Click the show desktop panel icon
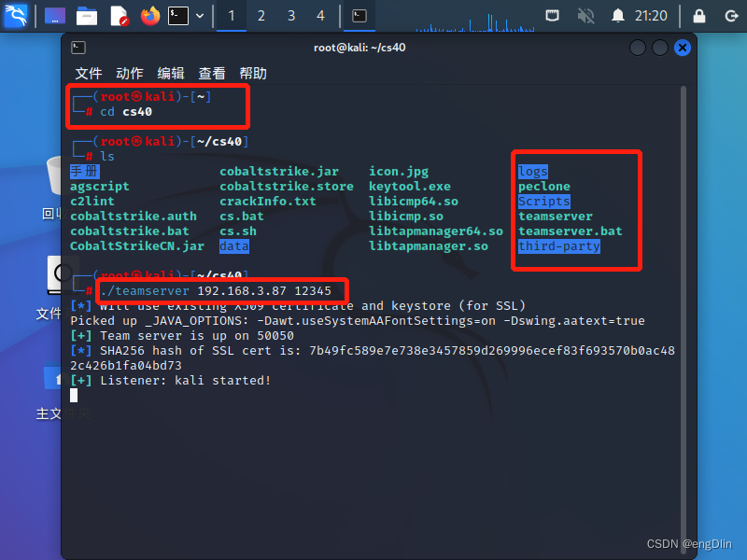 click(55, 16)
